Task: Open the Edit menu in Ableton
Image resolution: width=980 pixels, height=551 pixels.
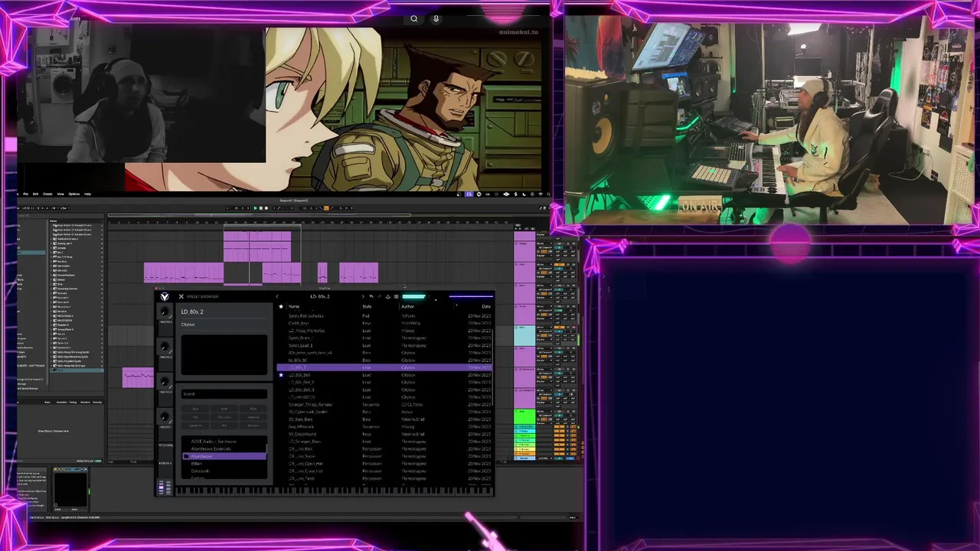Action: pos(35,194)
